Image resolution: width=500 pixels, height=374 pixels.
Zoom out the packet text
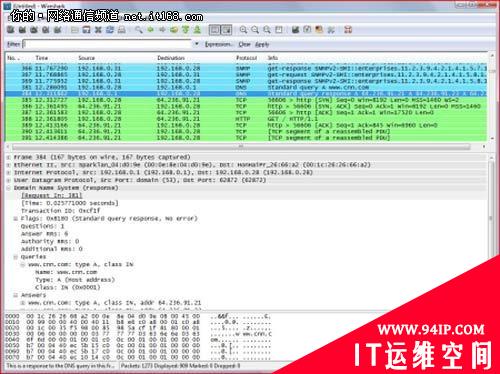click(x=255, y=30)
